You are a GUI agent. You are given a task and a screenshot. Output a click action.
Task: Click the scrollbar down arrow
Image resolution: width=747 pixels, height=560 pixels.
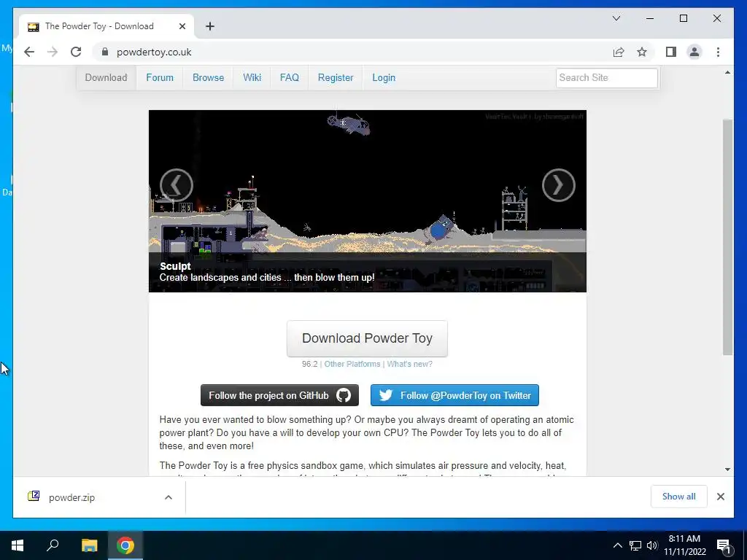pyautogui.click(x=727, y=470)
